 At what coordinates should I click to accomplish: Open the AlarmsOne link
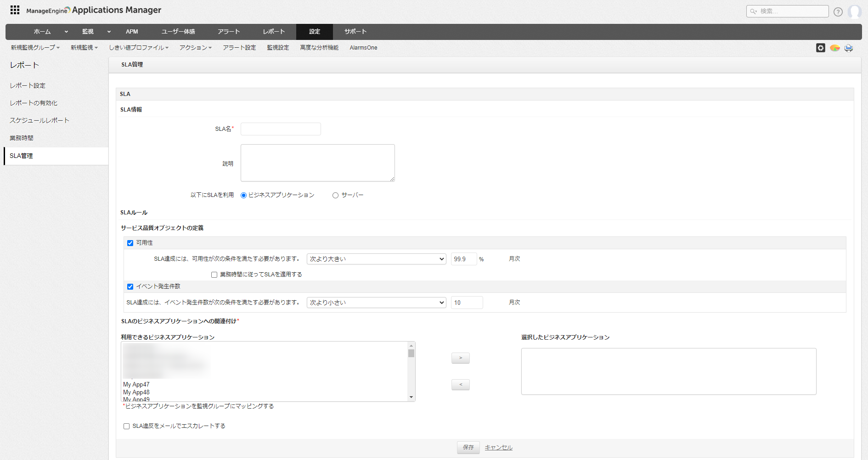click(363, 48)
